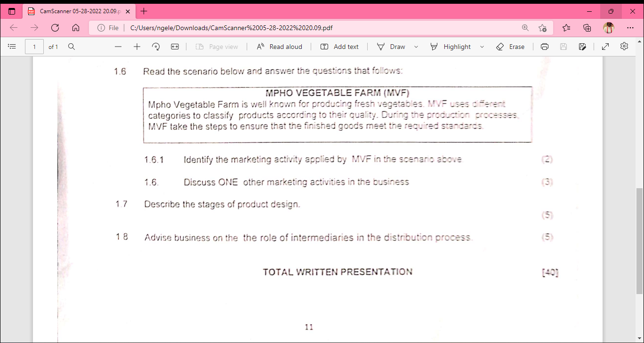The image size is (644, 343).
Task: Open PDF viewer settings gear
Action: 624,47
